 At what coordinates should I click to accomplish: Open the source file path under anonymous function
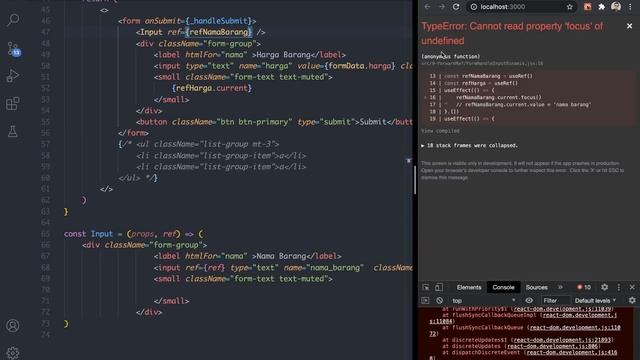[482, 64]
